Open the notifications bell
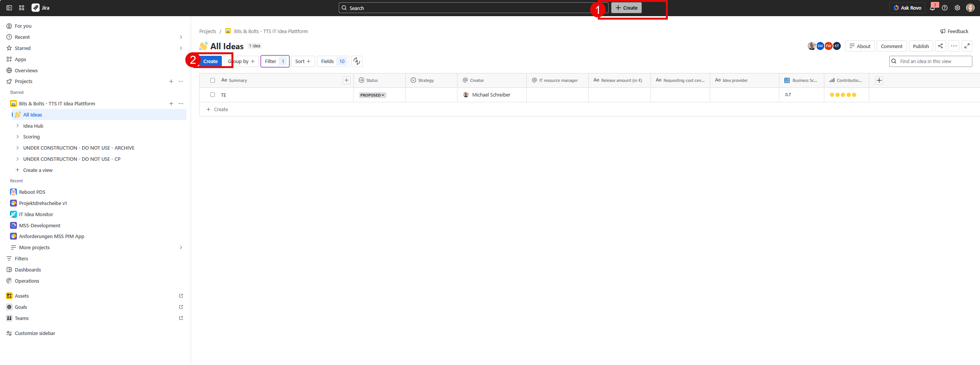The width and height of the screenshot is (980, 365). click(932, 8)
